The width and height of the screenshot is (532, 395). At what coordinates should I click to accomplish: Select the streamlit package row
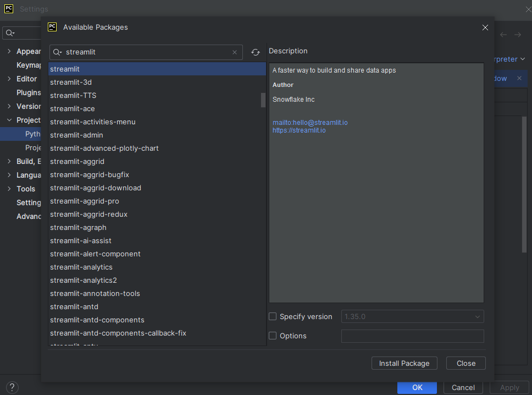click(x=157, y=69)
